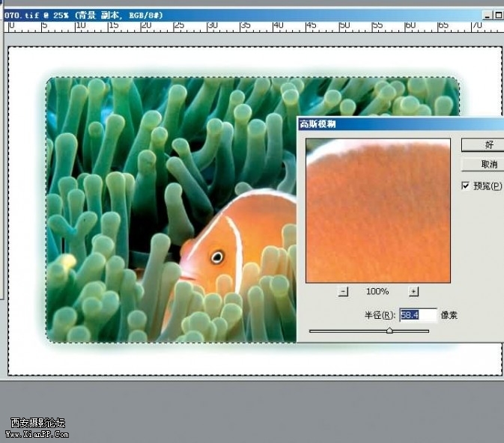Click the orange blur preview thumbnail
The image size is (504, 443).
tap(378, 211)
